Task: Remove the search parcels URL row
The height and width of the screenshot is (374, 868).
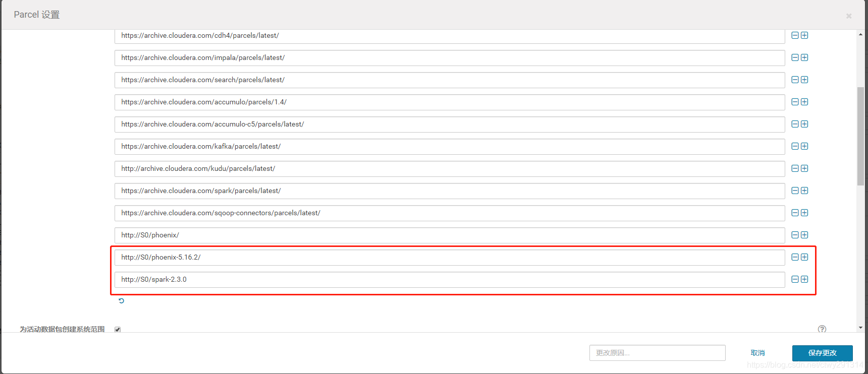Action: [795, 80]
